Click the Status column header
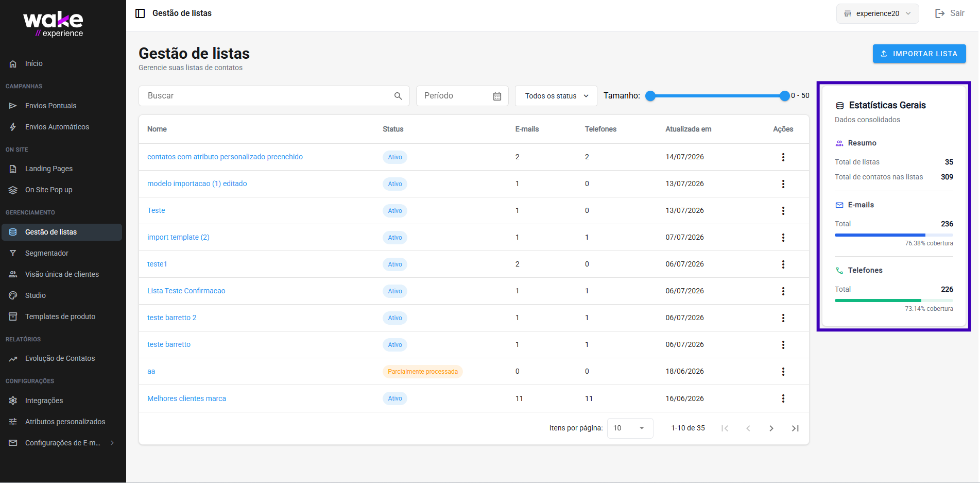This screenshot has width=980, height=483. click(x=393, y=129)
